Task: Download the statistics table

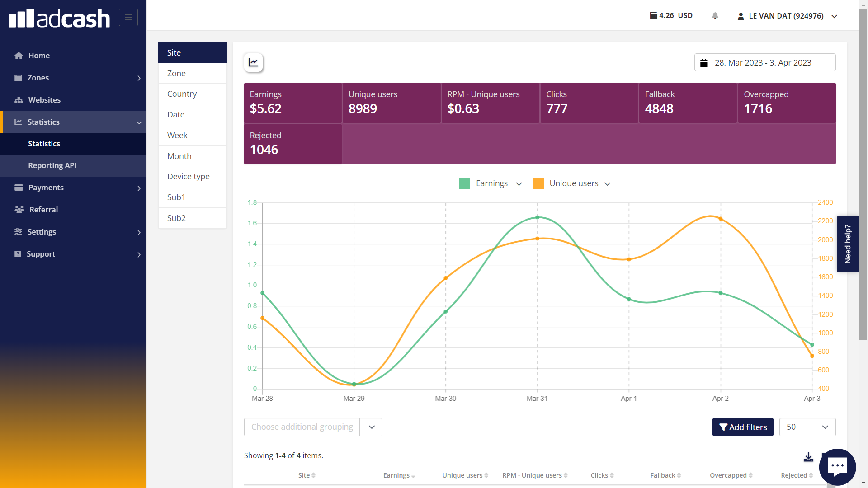Action: point(808,457)
